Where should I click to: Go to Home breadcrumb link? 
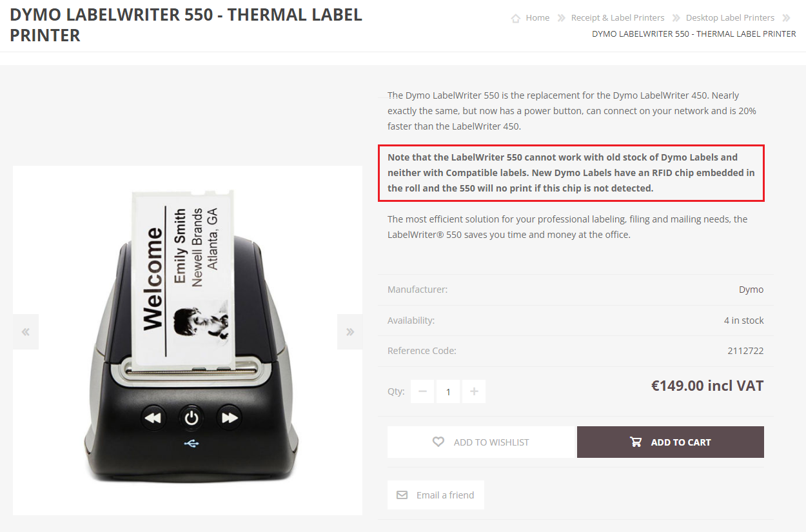point(537,18)
